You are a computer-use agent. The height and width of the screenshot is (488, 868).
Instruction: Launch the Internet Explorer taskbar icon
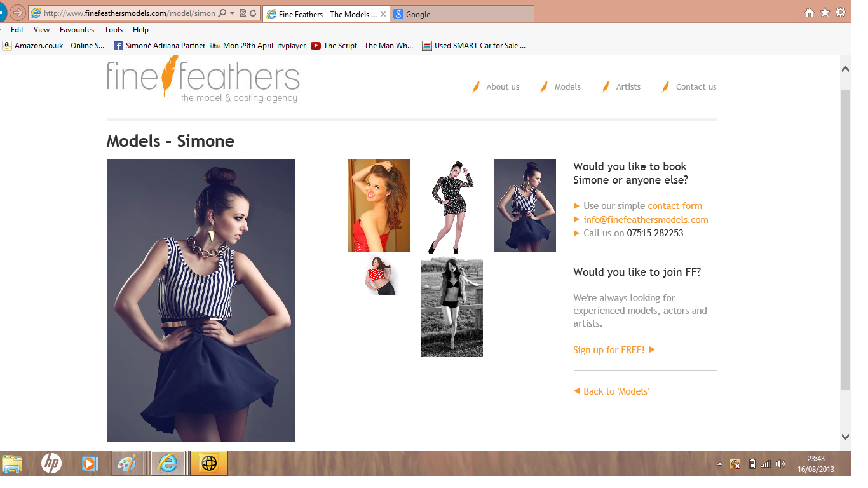pyautogui.click(x=168, y=463)
